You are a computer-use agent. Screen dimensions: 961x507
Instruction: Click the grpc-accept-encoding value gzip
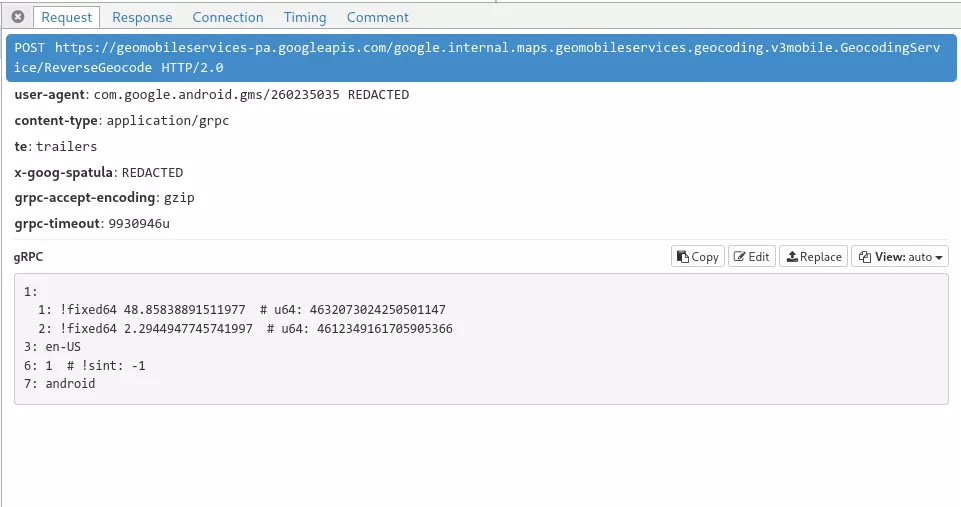click(179, 198)
